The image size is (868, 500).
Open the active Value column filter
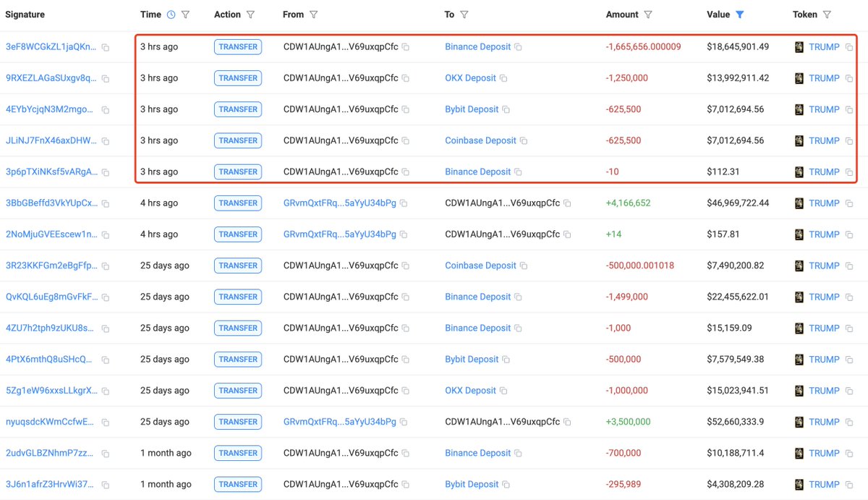tap(739, 14)
